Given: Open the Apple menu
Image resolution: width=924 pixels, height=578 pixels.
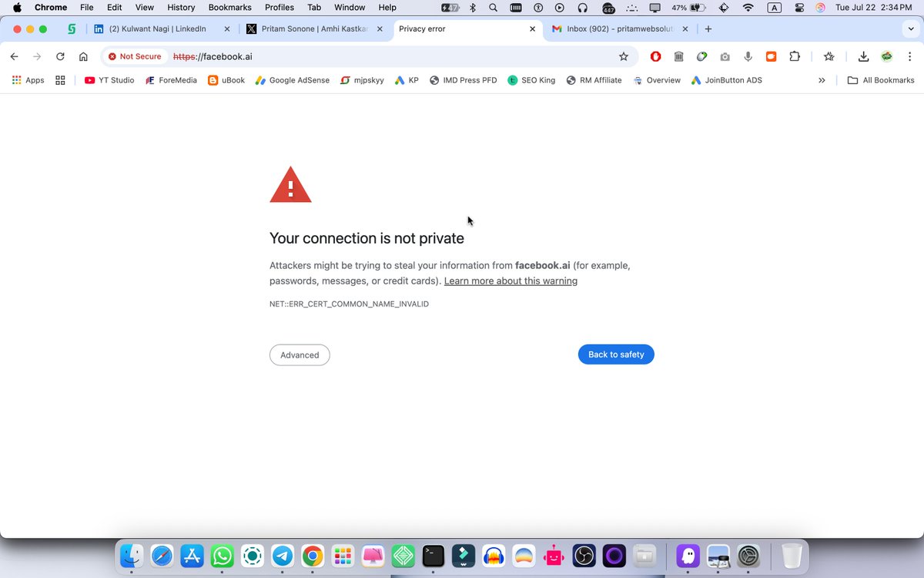Looking at the screenshot, I should pyautogui.click(x=17, y=7).
